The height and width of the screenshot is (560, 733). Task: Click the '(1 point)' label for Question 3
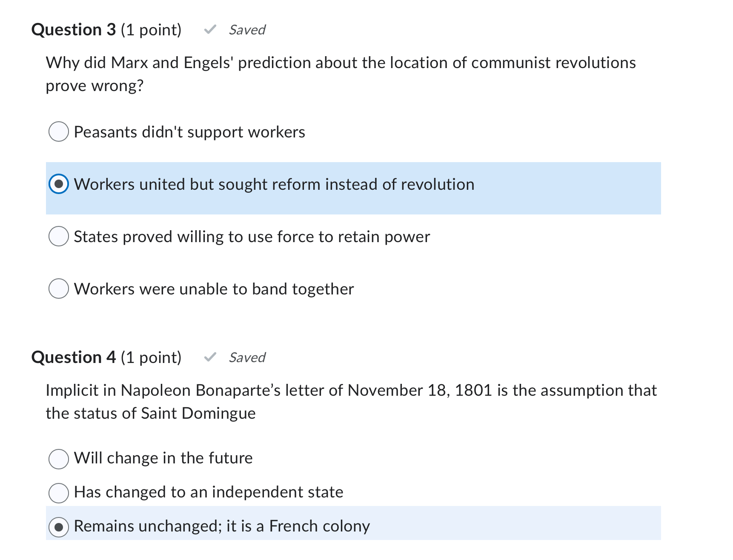coord(151,29)
